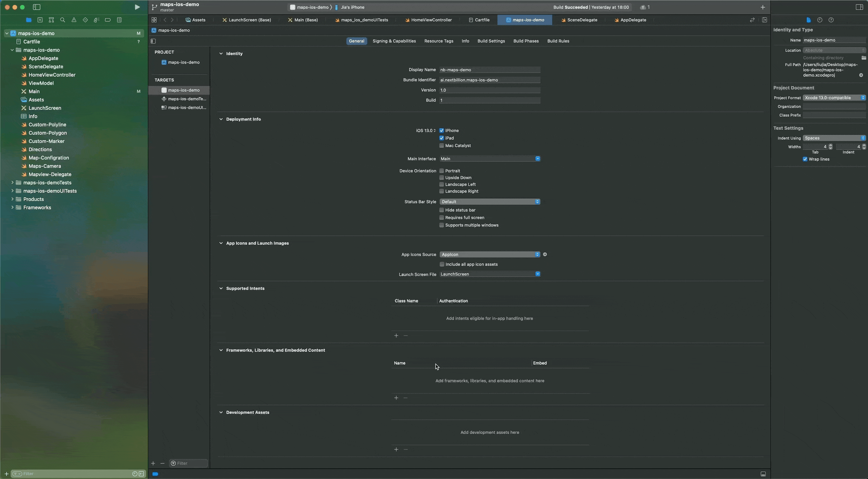868x479 pixels.
Task: Enable Requires full screen checkbox
Action: 441,218
